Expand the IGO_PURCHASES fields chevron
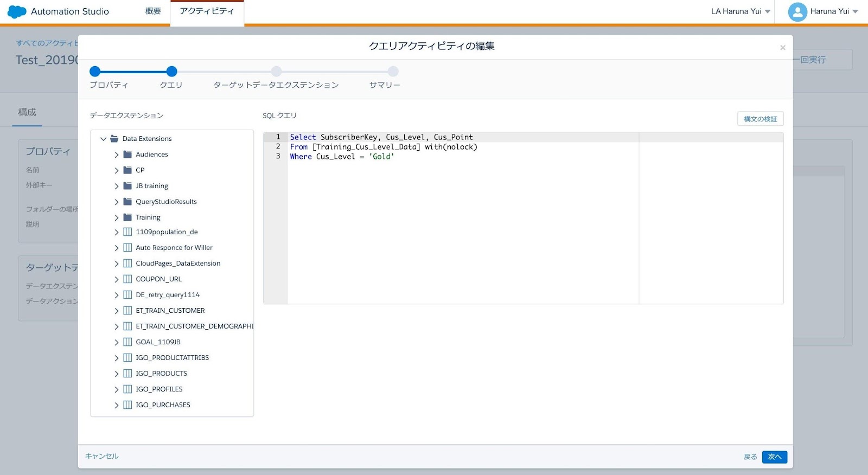Image resolution: width=868 pixels, height=475 pixels. point(116,406)
